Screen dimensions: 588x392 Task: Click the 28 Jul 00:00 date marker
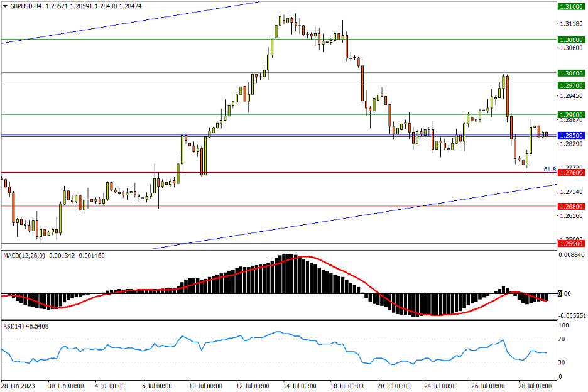click(533, 385)
